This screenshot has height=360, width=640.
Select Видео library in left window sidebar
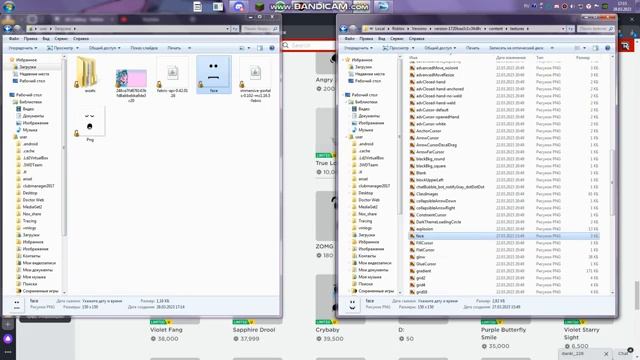(x=28, y=109)
